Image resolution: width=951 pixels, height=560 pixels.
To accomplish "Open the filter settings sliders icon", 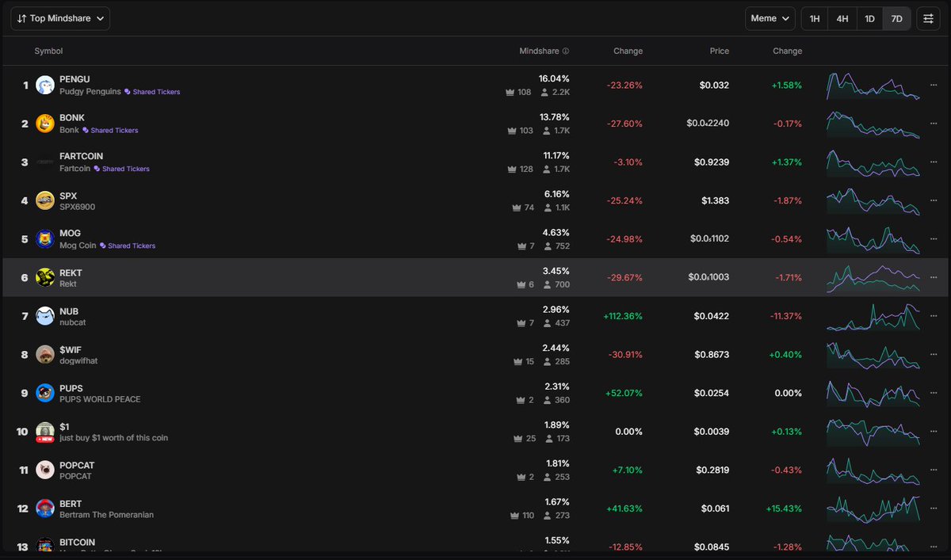I will coord(928,17).
